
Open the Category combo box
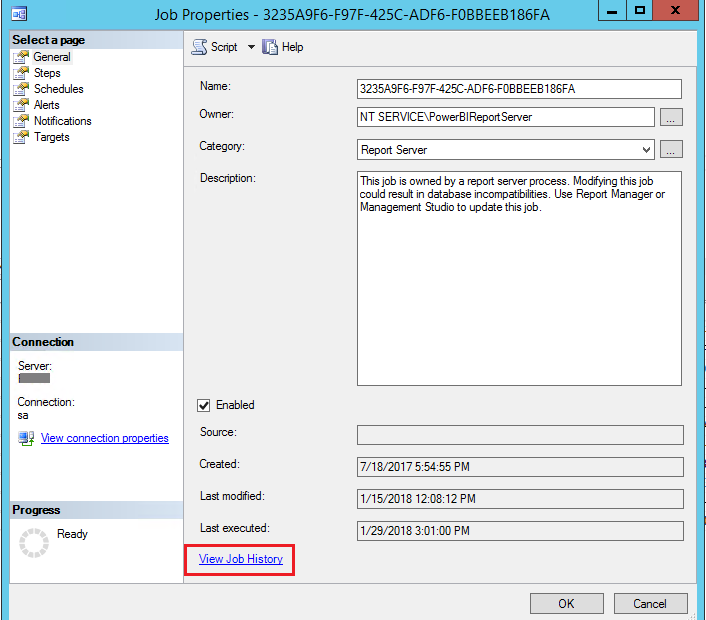point(506,149)
